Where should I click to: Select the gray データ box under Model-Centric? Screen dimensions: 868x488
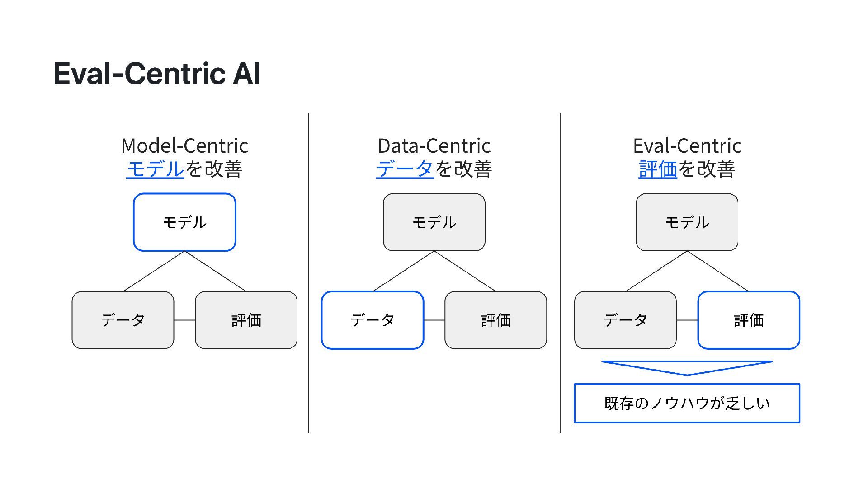click(x=123, y=320)
